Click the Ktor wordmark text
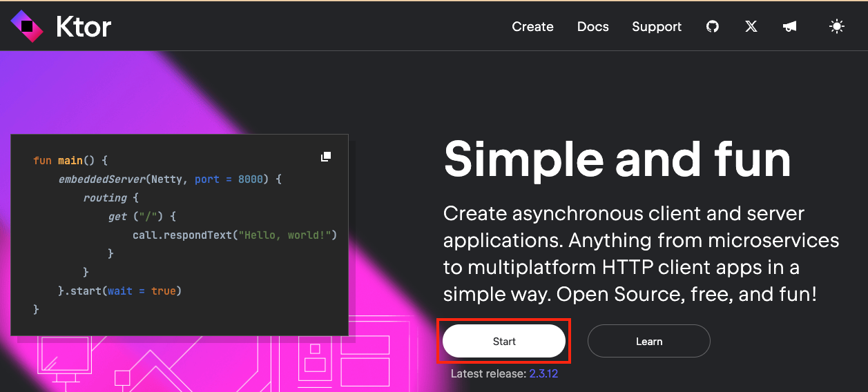The width and height of the screenshot is (868, 392). [x=84, y=27]
